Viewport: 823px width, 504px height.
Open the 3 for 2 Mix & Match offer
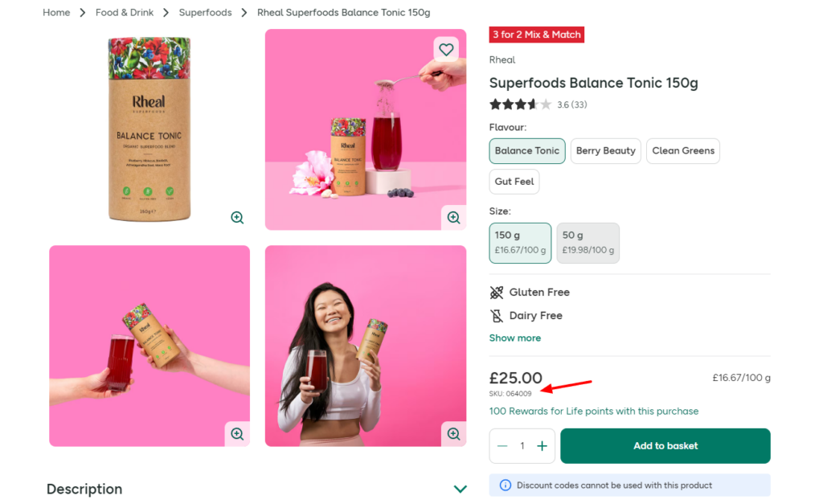[536, 35]
